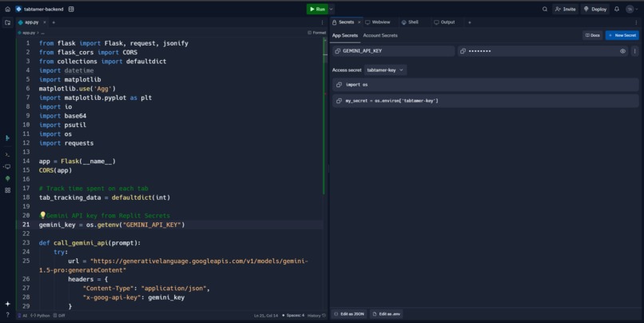Image resolution: width=644 pixels, height=323 pixels.
Task: Click 'def call_gemini_api(prompt):' line
Action: [90, 243]
